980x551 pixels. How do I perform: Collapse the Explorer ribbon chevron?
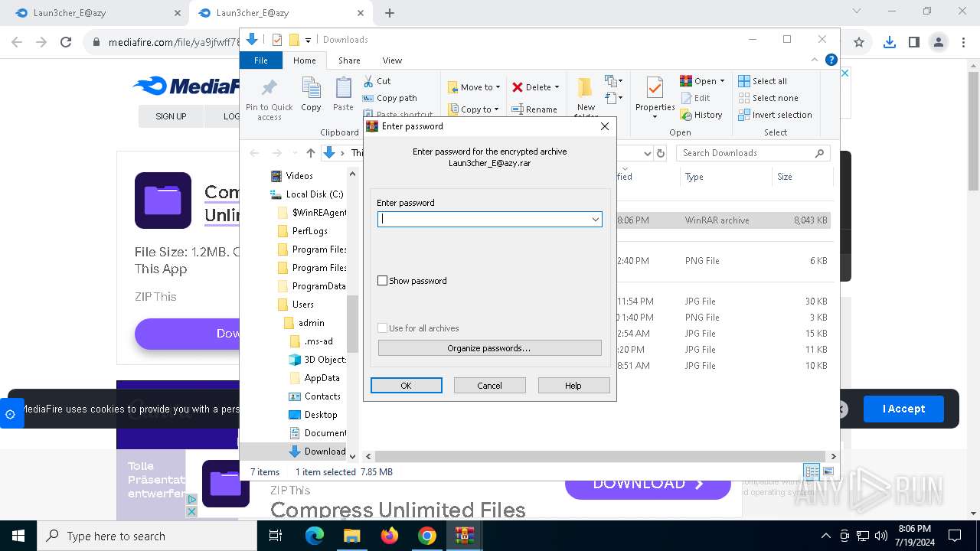coord(815,60)
